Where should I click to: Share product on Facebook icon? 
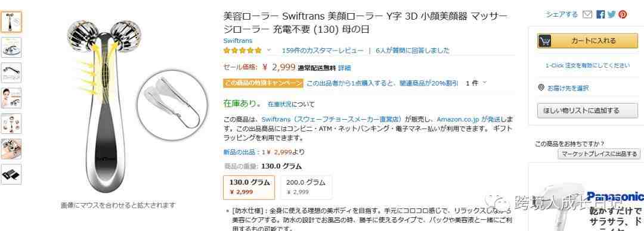pyautogui.click(x=600, y=14)
